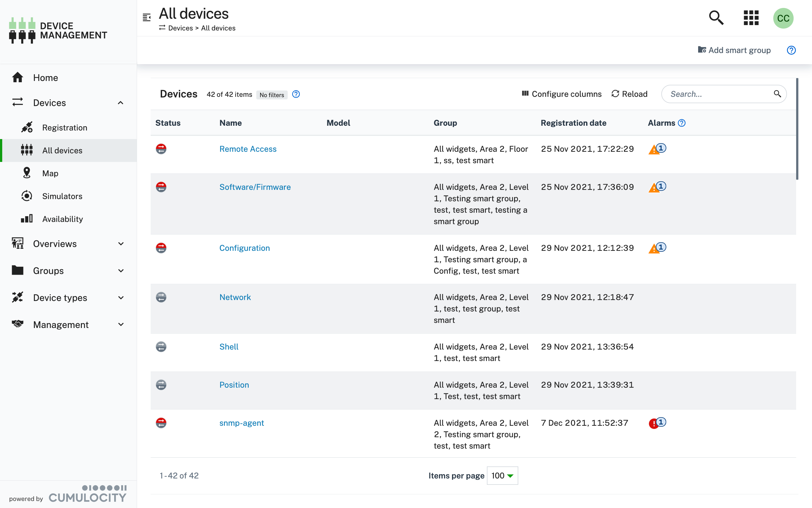Click the status icon of Configuration row
Image resolution: width=812 pixels, height=508 pixels.
tap(161, 248)
